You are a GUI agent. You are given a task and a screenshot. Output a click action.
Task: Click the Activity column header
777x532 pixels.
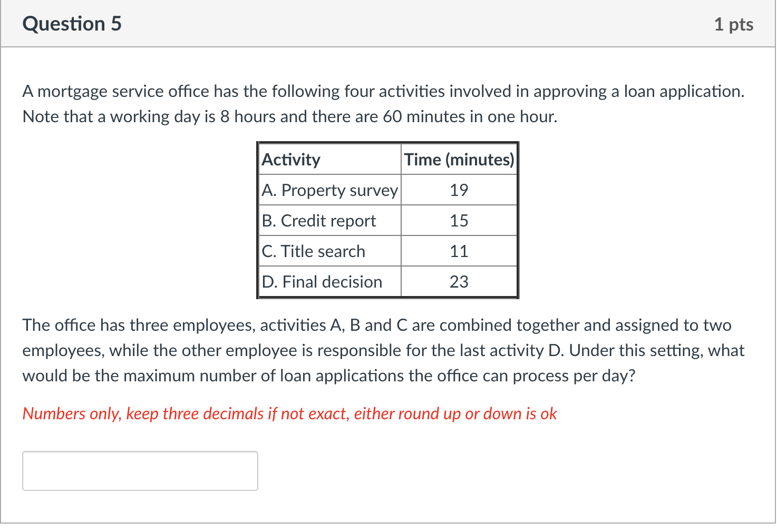click(x=292, y=159)
